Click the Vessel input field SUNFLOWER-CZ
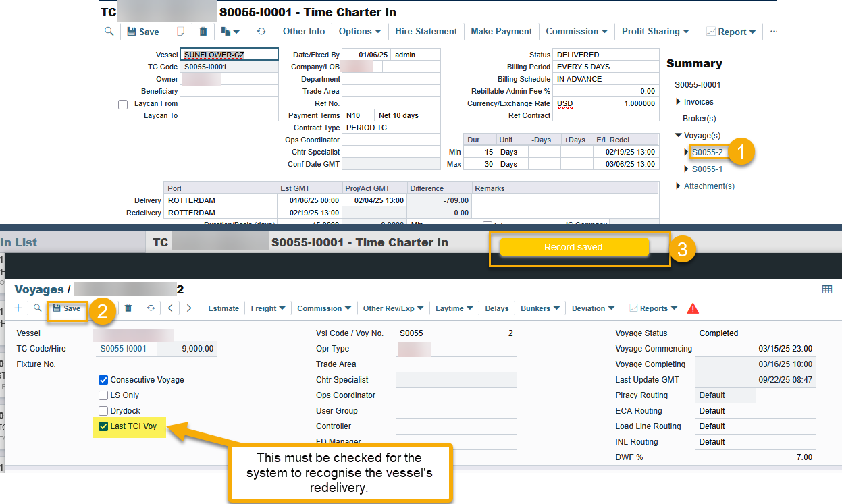842x504 pixels. (x=229, y=55)
